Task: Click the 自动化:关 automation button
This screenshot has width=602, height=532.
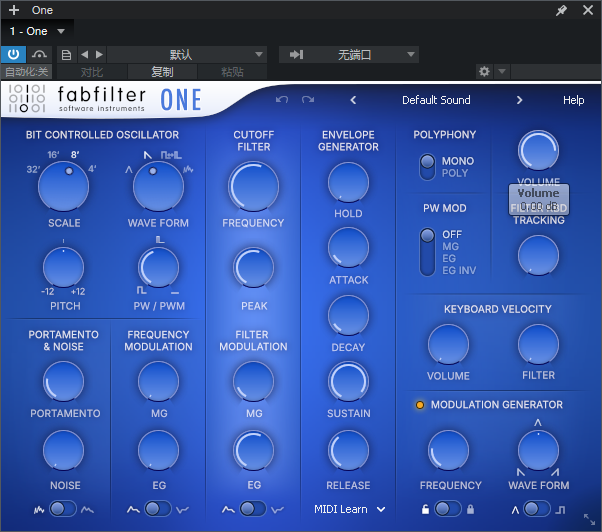Action: pos(26,72)
